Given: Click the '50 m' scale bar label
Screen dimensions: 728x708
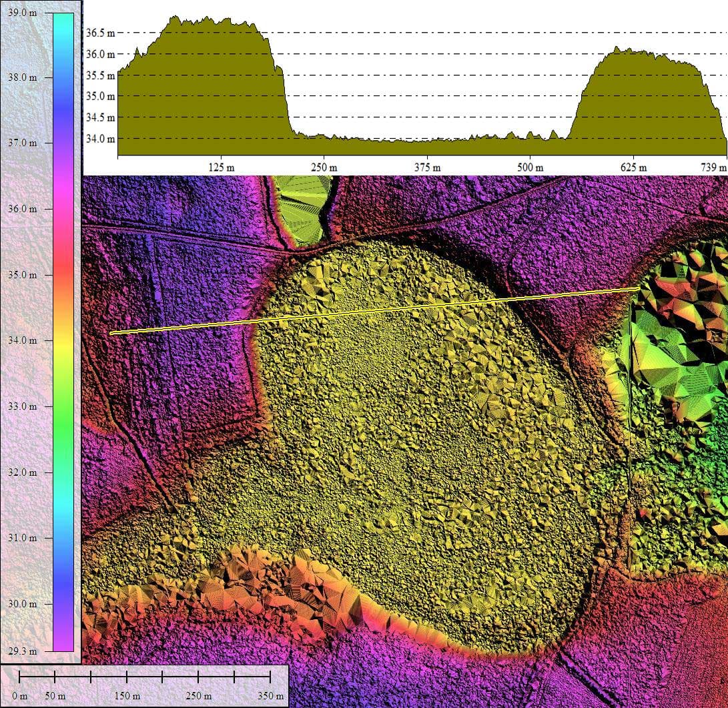Looking at the screenshot, I should 55,696.
